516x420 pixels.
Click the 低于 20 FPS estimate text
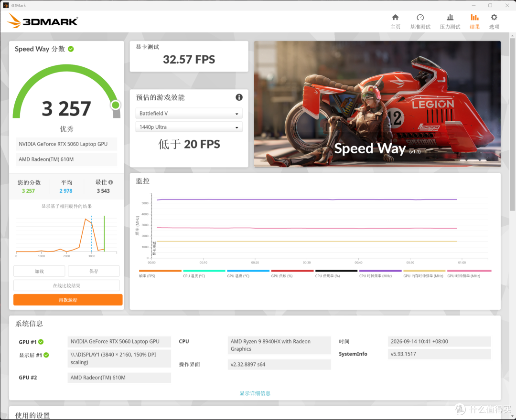189,144
